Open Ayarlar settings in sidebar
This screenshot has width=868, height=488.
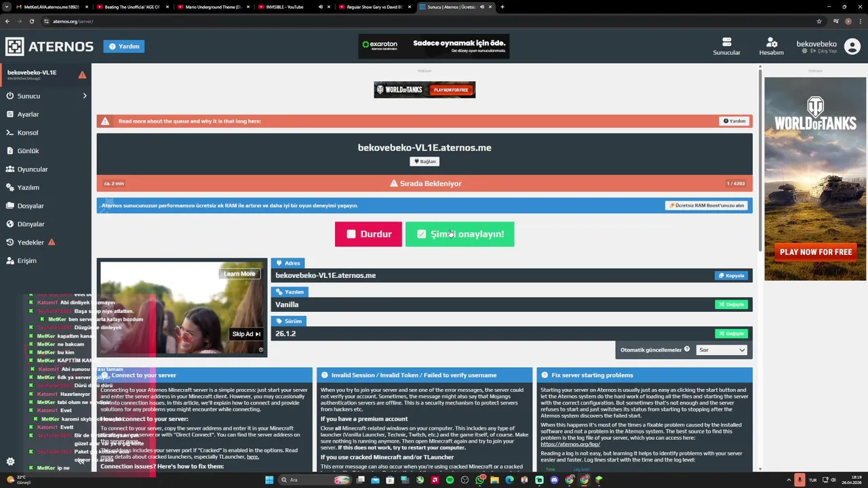pos(45,114)
